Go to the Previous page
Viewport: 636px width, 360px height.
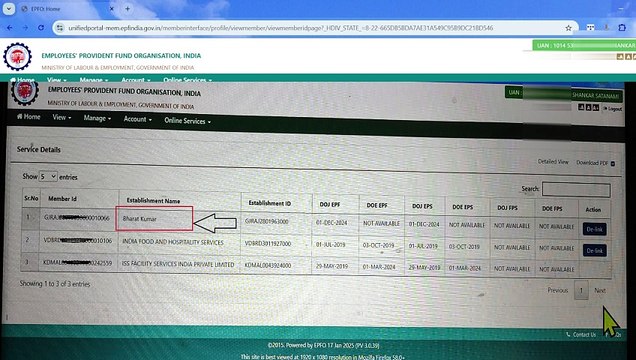pyautogui.click(x=558, y=290)
